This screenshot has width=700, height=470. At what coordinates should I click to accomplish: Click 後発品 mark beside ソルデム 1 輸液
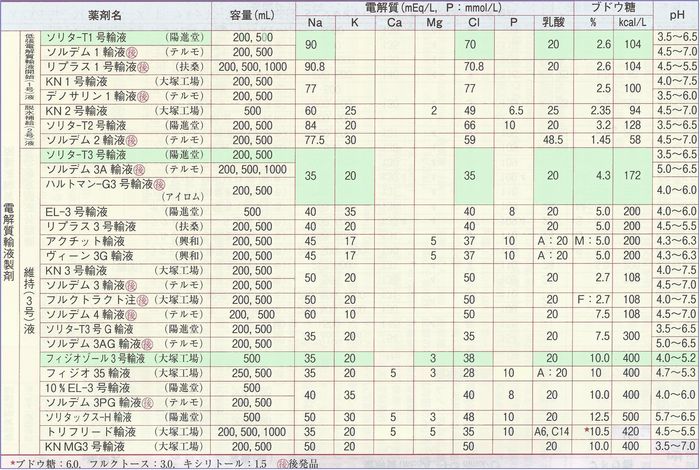[x=132, y=53]
